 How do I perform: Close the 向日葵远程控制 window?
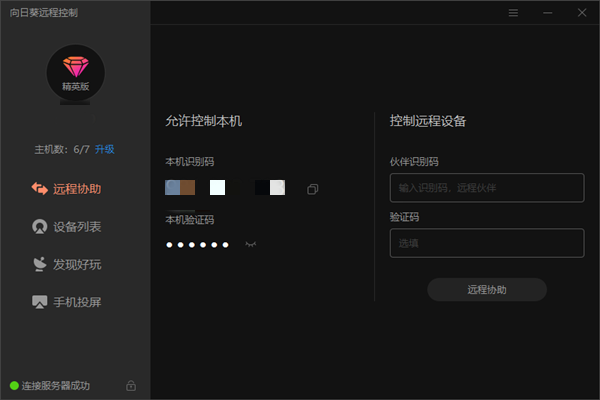click(581, 13)
